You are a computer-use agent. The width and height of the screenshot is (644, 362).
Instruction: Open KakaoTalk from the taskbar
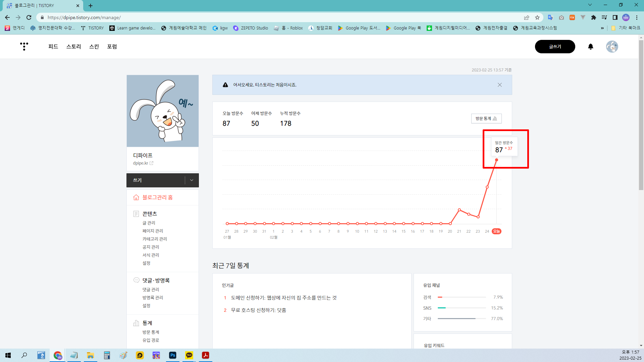(189, 355)
